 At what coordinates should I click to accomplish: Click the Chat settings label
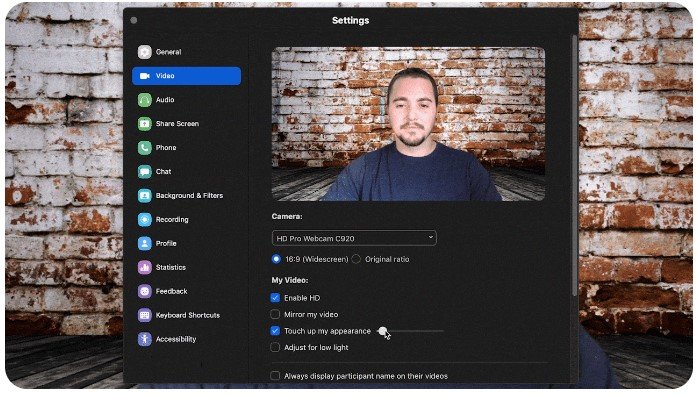pos(163,171)
